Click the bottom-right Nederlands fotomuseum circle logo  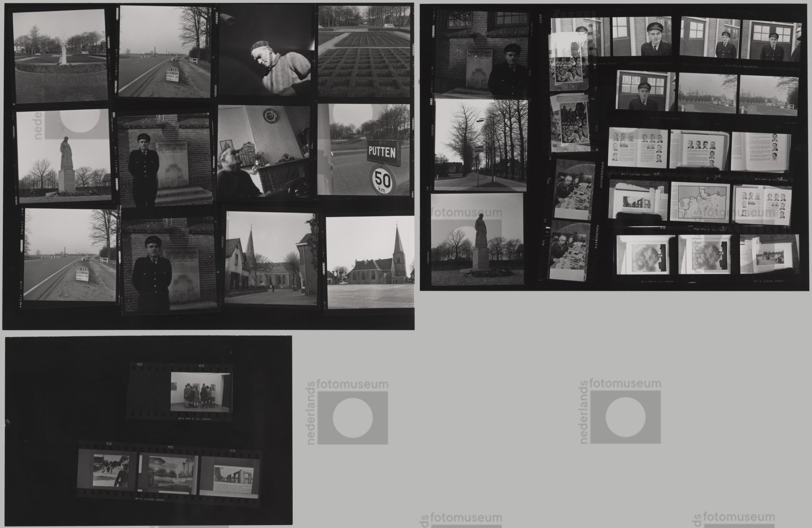point(625,418)
